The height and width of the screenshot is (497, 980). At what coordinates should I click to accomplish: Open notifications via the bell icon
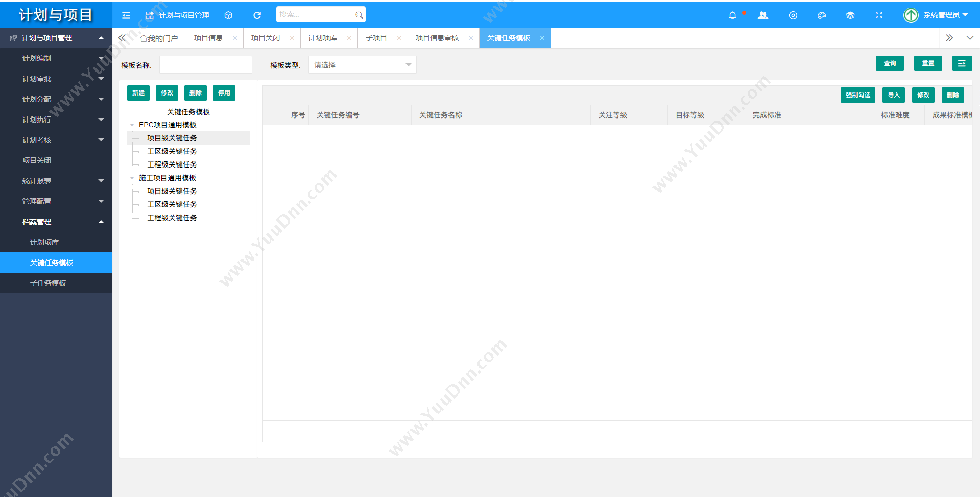pyautogui.click(x=732, y=15)
